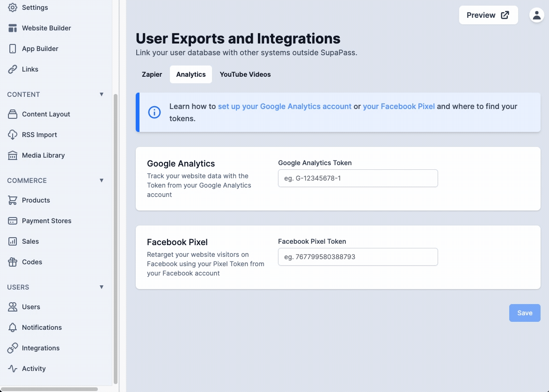Click the sidebar horizontal scrollbar
This screenshot has height=392, width=549.
49,389
